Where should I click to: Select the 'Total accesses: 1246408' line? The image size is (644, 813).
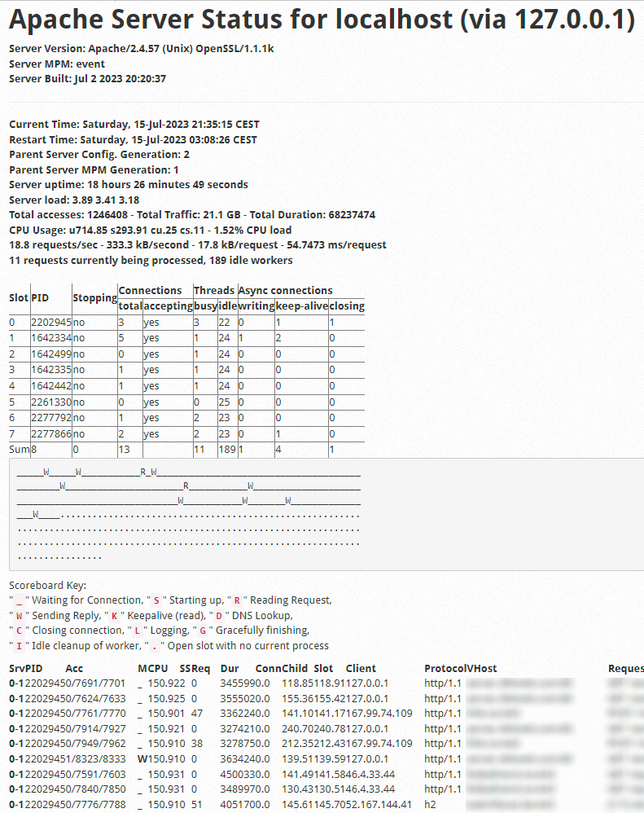[192, 215]
